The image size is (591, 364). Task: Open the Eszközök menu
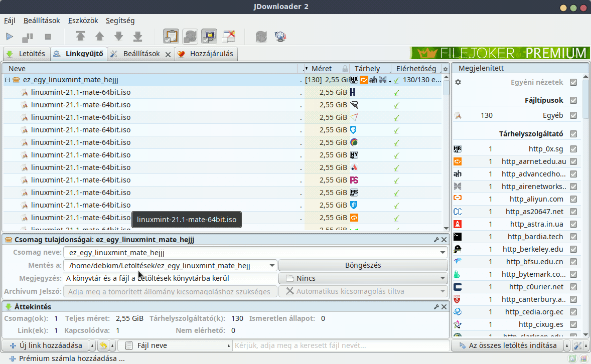point(83,21)
